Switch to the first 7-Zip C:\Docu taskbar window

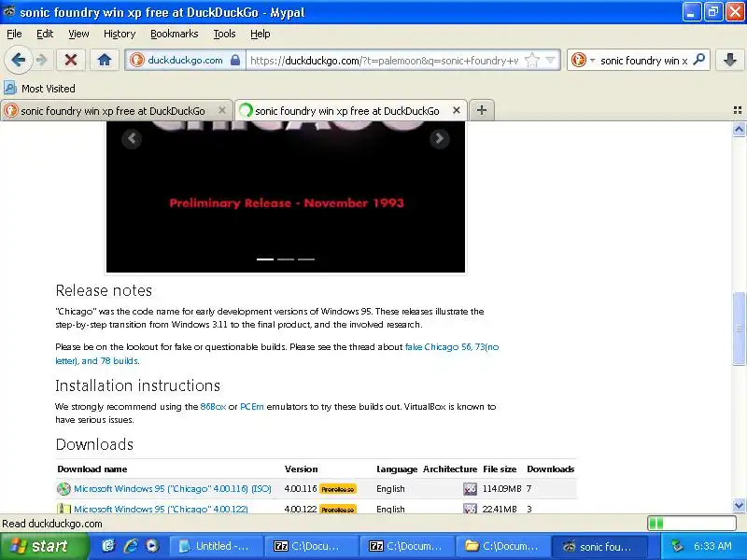click(x=311, y=546)
